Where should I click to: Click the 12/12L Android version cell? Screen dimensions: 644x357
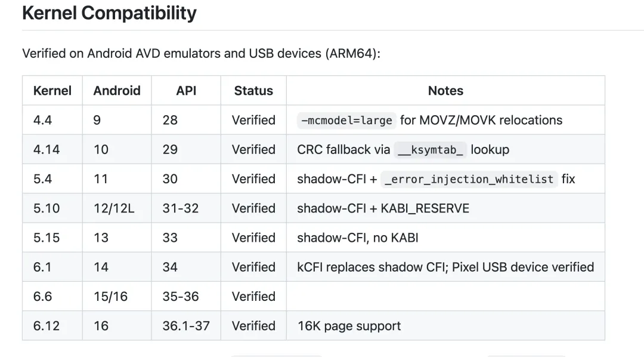click(114, 208)
